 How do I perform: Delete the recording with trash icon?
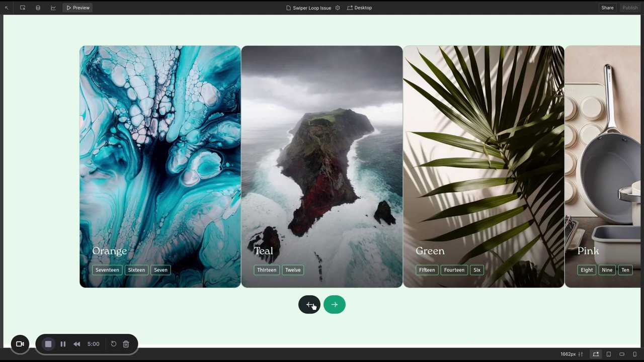click(126, 344)
